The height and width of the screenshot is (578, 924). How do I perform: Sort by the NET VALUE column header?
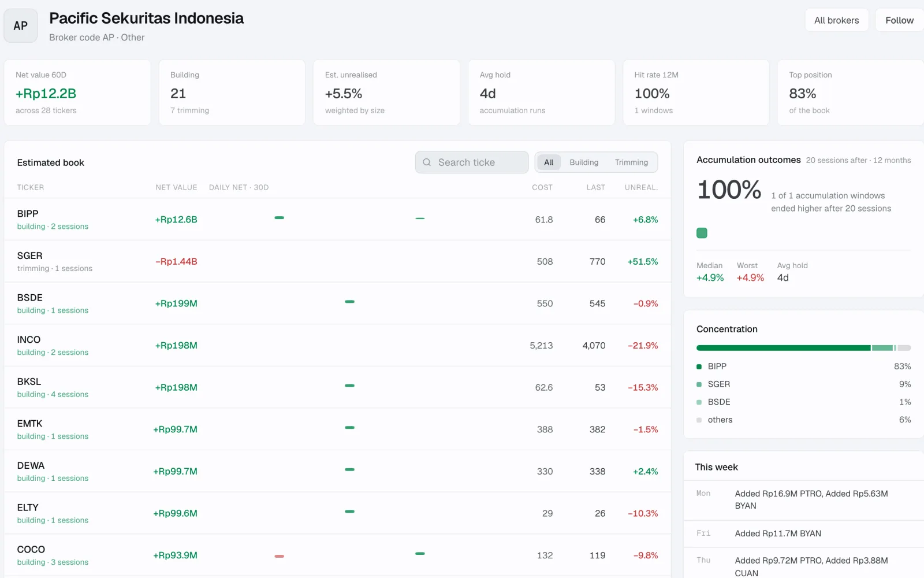(x=176, y=187)
